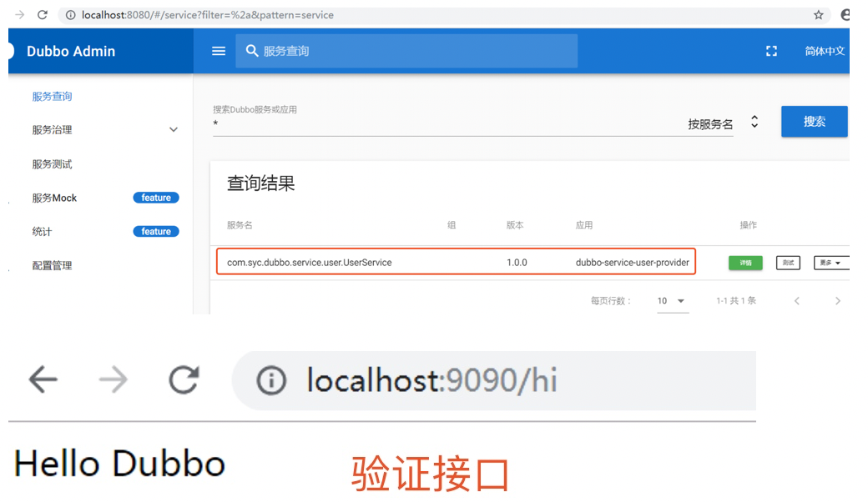The image size is (868, 502).
Task: Click the hamburger menu icon in header
Action: click(219, 51)
